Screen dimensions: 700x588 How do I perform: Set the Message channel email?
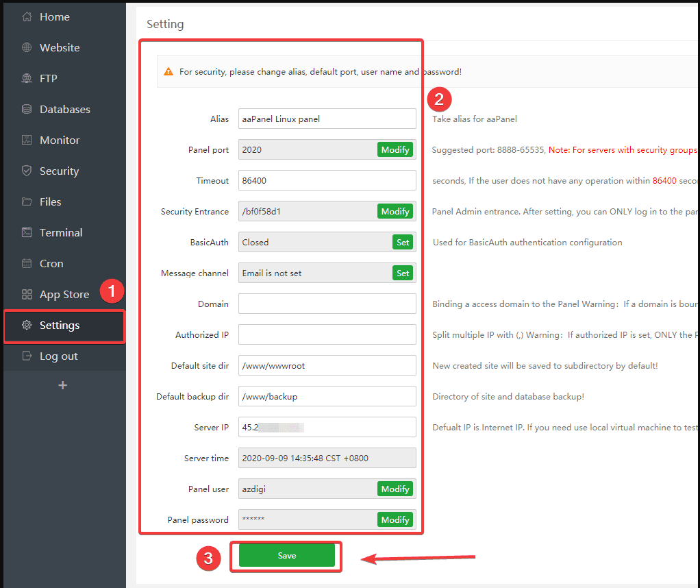(x=403, y=273)
